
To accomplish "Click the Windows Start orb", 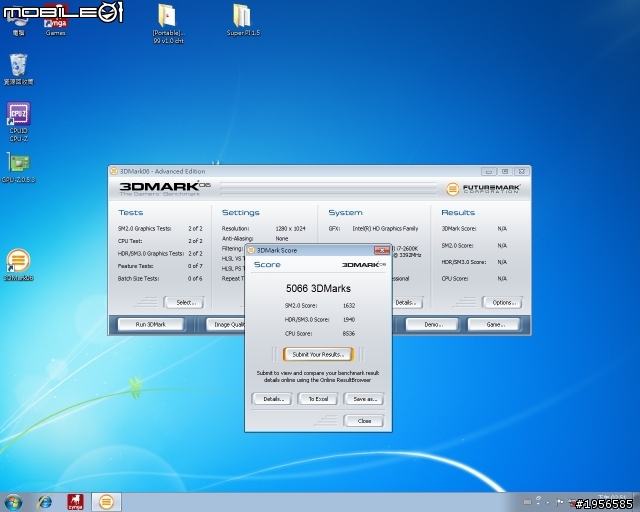I will coord(13,502).
